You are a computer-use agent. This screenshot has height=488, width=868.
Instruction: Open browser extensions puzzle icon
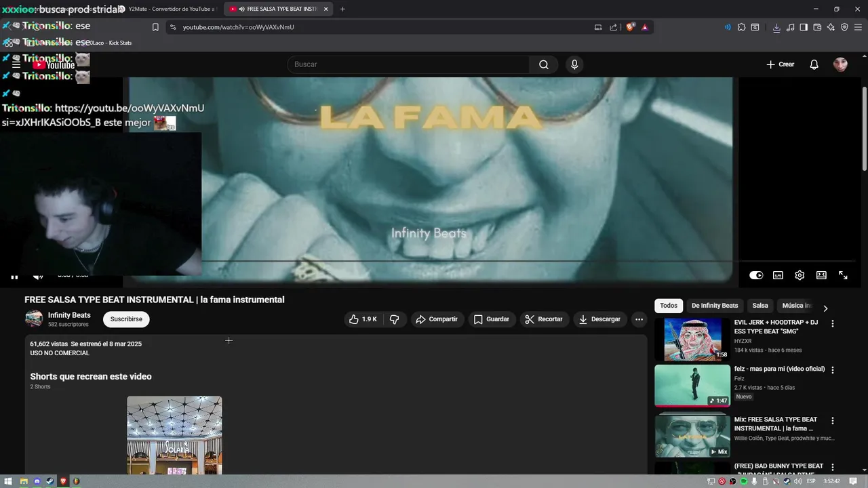pyautogui.click(x=741, y=27)
